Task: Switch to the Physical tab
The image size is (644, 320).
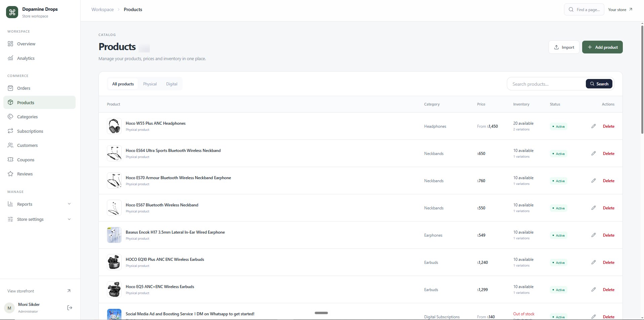Action: coord(150,84)
